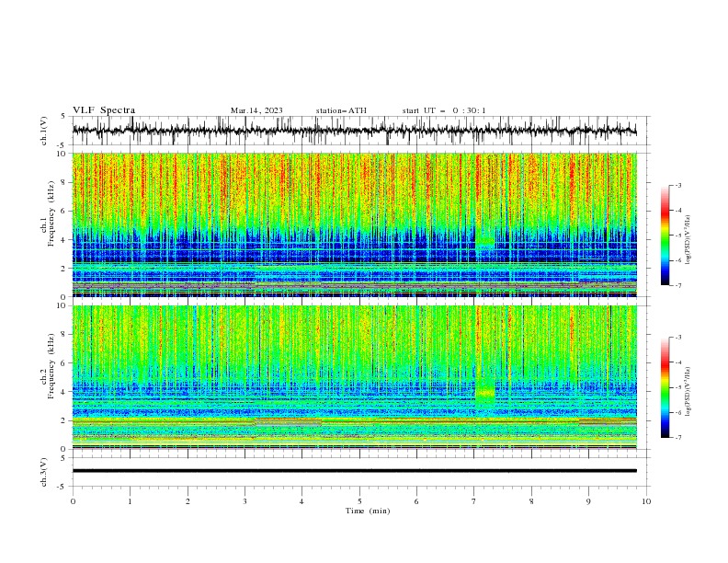Click the 'start UT = 0 :30: 1' text
Screen dimensions: 728x563
[x=444, y=110]
